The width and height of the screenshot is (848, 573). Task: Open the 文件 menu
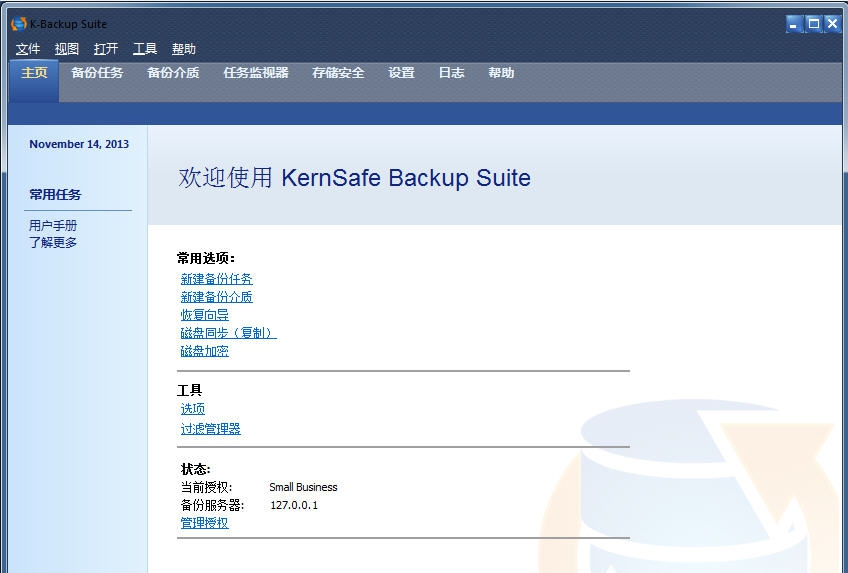click(28, 49)
